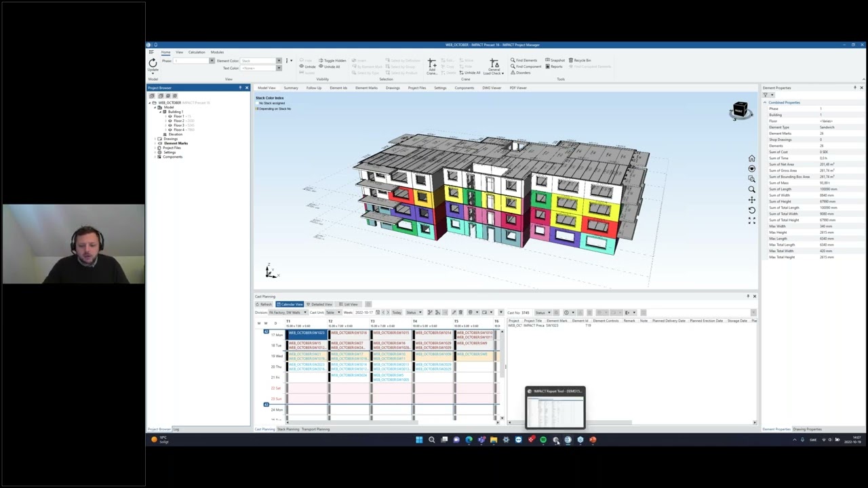Open the Division dropdown in Cast Planning
868x488 pixels.
[305, 312]
